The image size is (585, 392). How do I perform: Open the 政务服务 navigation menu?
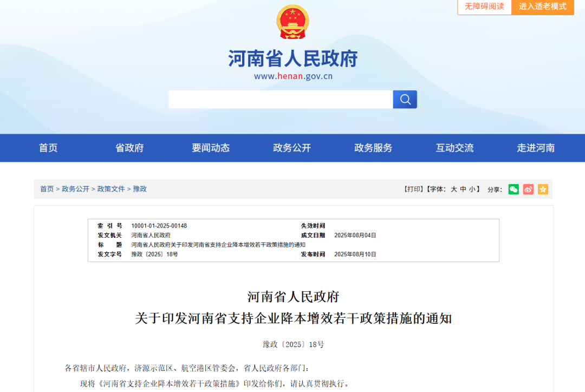tap(372, 148)
